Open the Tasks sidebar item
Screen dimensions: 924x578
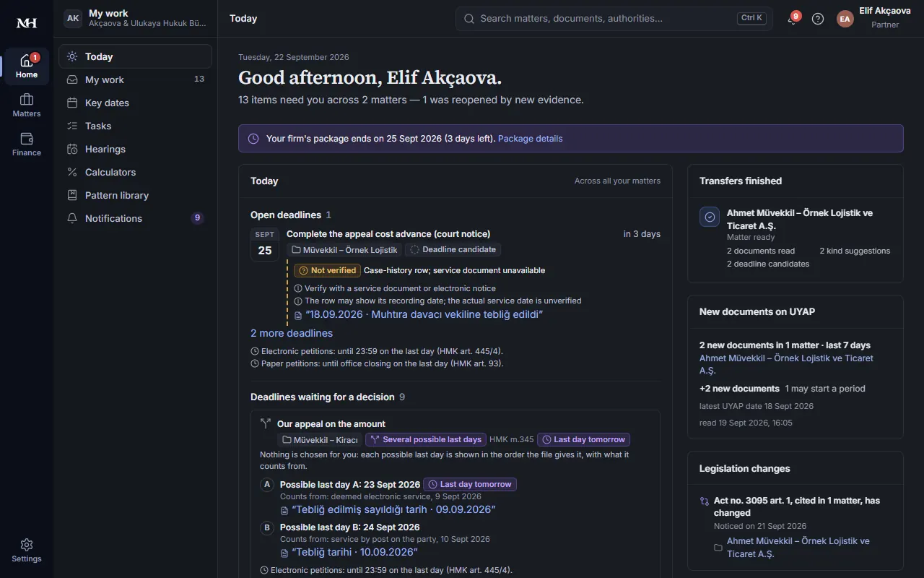(x=136, y=126)
